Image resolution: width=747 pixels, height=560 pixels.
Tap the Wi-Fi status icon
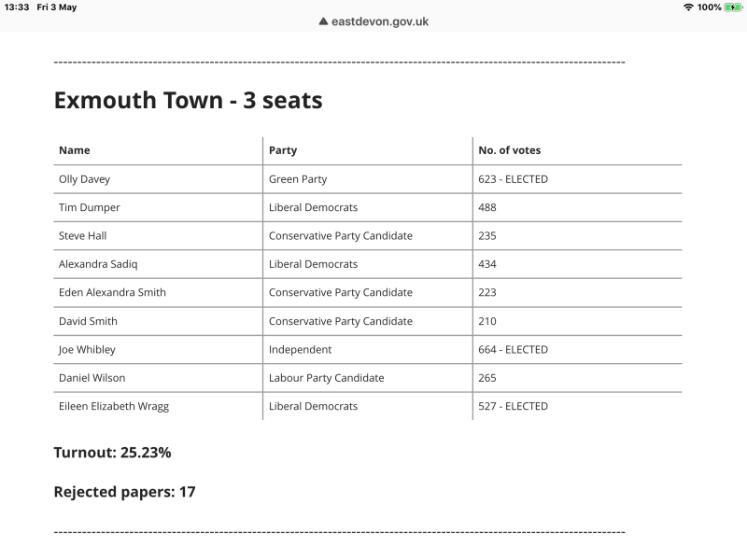(688, 7)
